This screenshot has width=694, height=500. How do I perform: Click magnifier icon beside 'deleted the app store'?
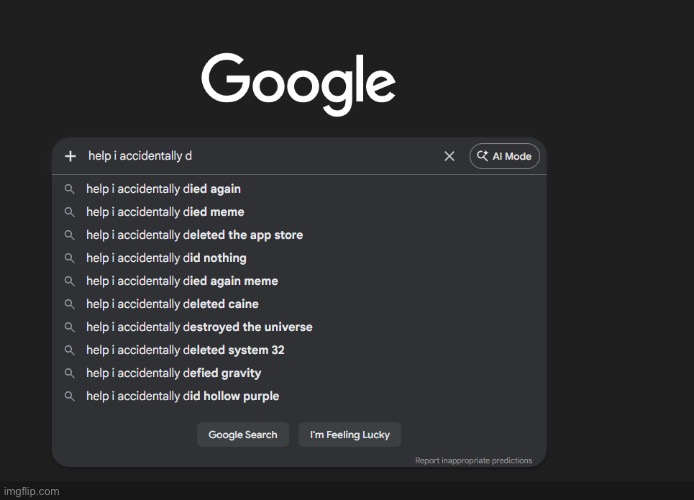tap(70, 235)
